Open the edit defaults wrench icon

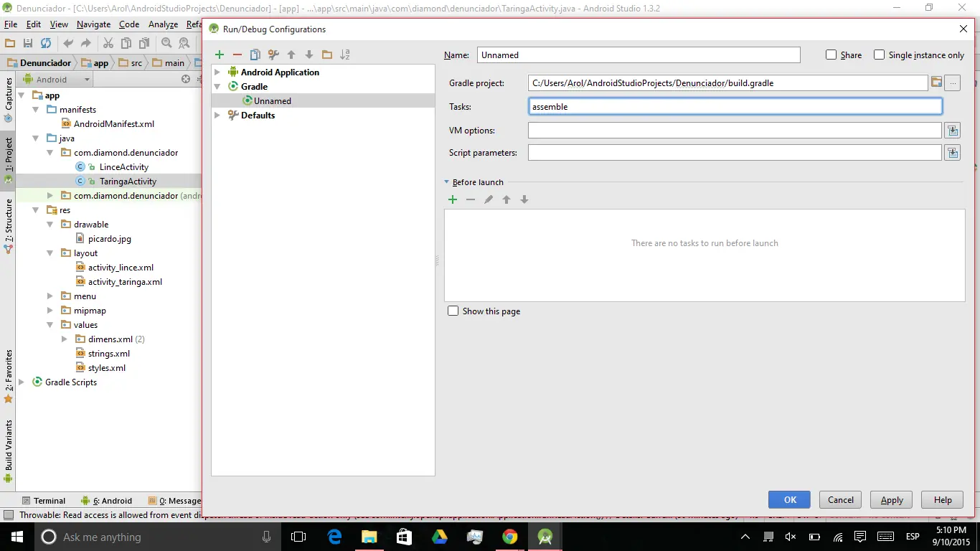273,55
